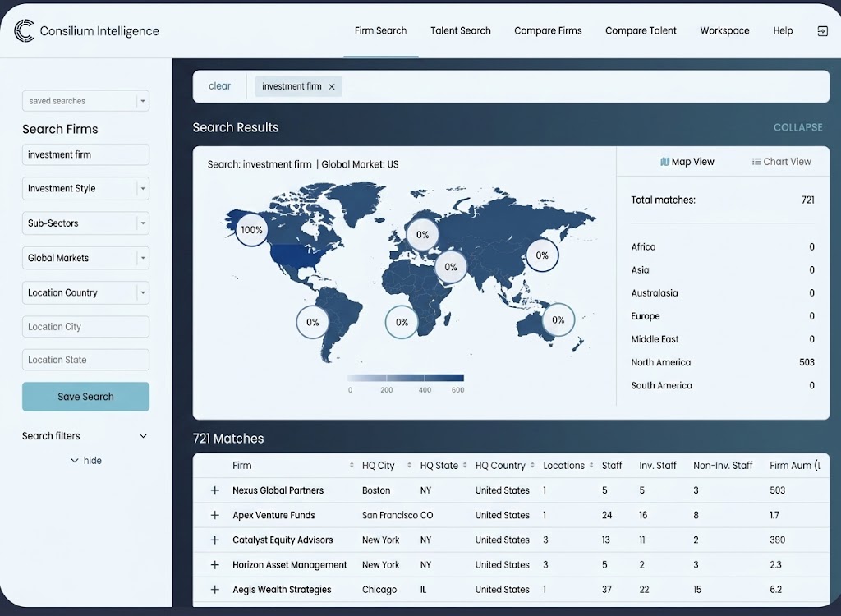Click the South America region row
Viewport: 841px width, 616px height.
point(723,385)
